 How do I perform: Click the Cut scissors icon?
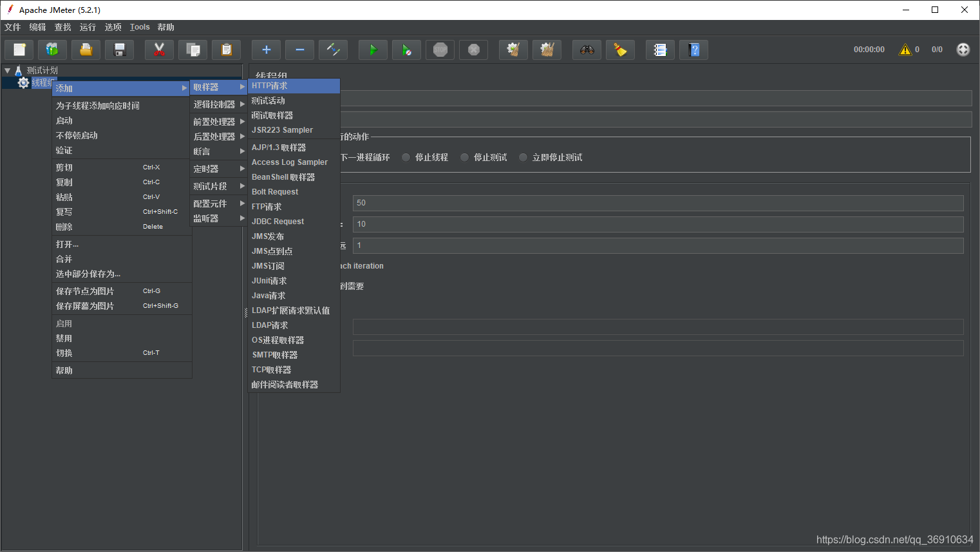coord(160,50)
